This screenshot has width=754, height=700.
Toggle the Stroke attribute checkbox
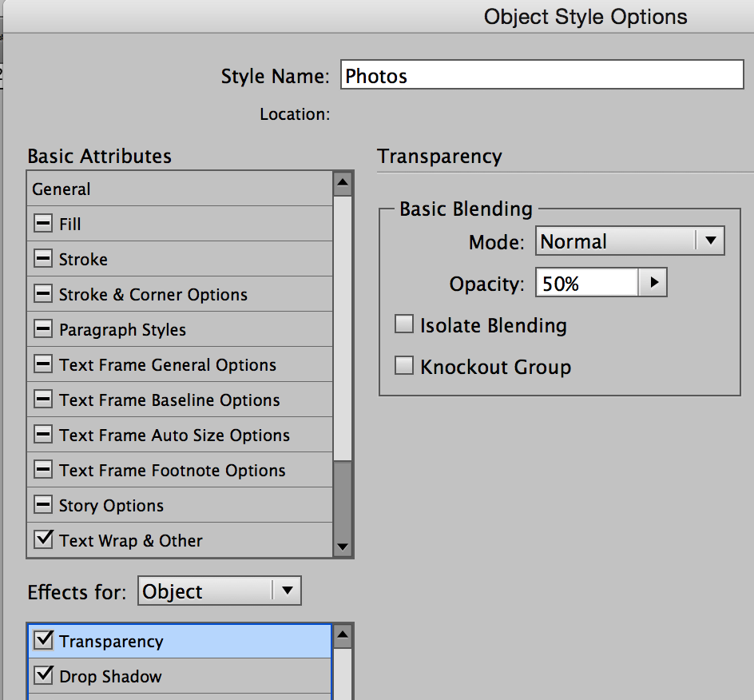43,259
